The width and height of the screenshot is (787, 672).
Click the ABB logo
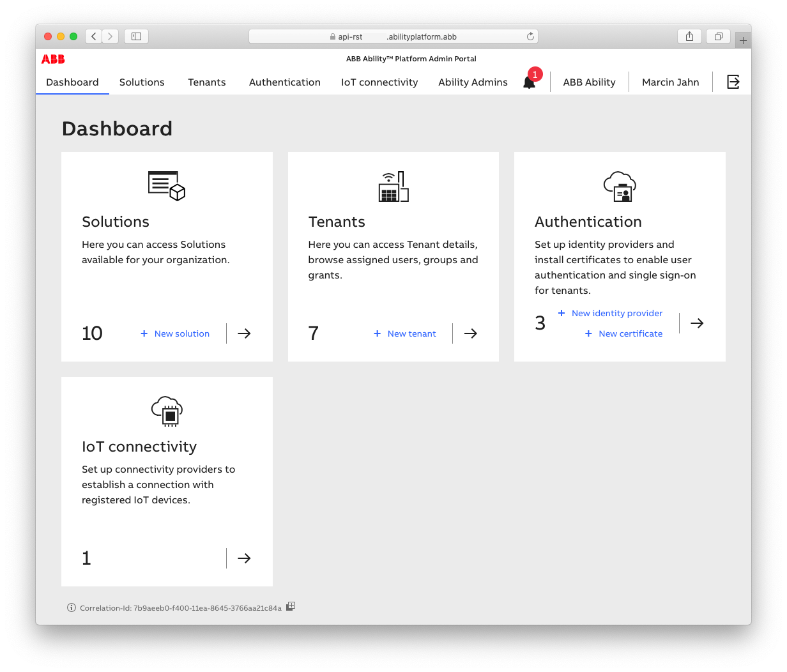(x=53, y=59)
